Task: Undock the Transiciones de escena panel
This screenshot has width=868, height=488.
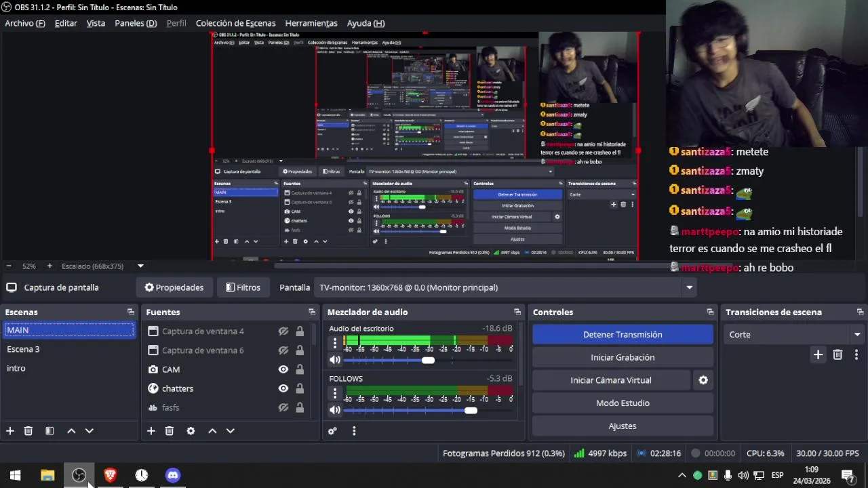Action: [860, 312]
